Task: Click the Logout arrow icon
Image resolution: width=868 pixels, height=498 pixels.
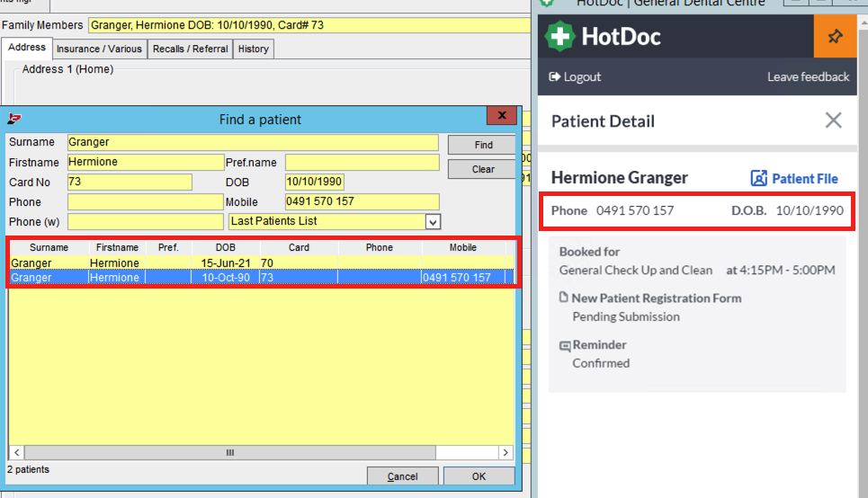Action: click(x=554, y=77)
